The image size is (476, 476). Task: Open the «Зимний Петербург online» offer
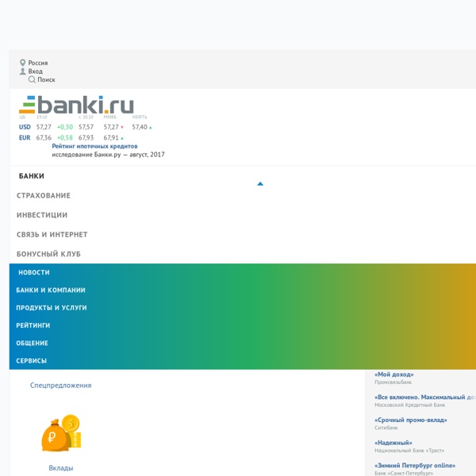pos(415,466)
